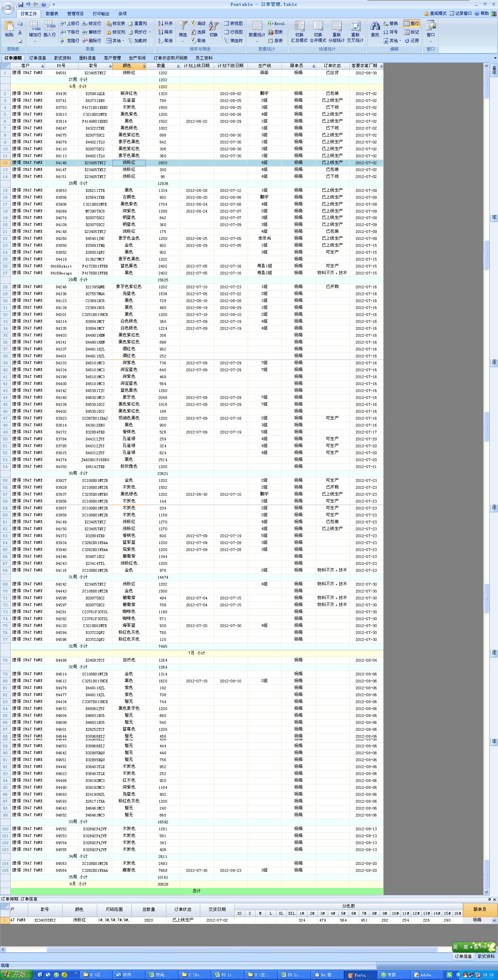Screen dimensions: 498x980
Task: Select the row header numbered 12
Action: pos(5,163)
